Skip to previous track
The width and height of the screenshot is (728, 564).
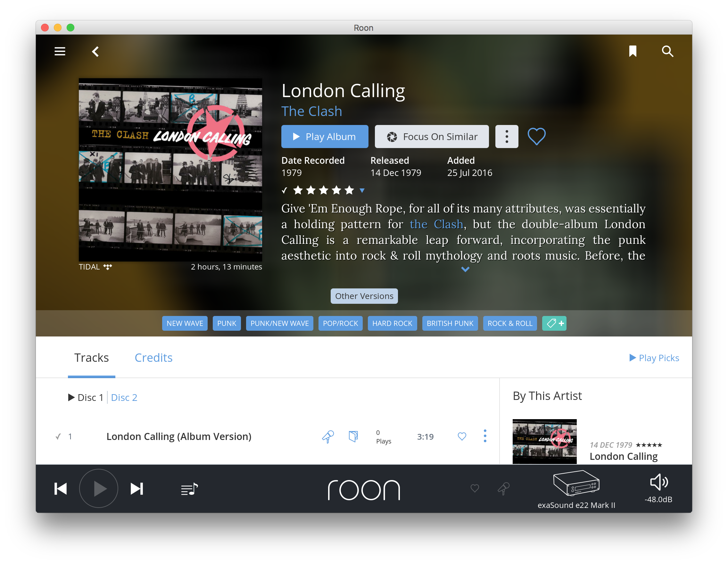click(x=61, y=489)
